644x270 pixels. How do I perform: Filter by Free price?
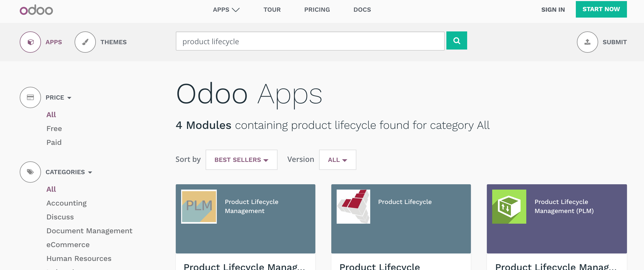pos(54,129)
